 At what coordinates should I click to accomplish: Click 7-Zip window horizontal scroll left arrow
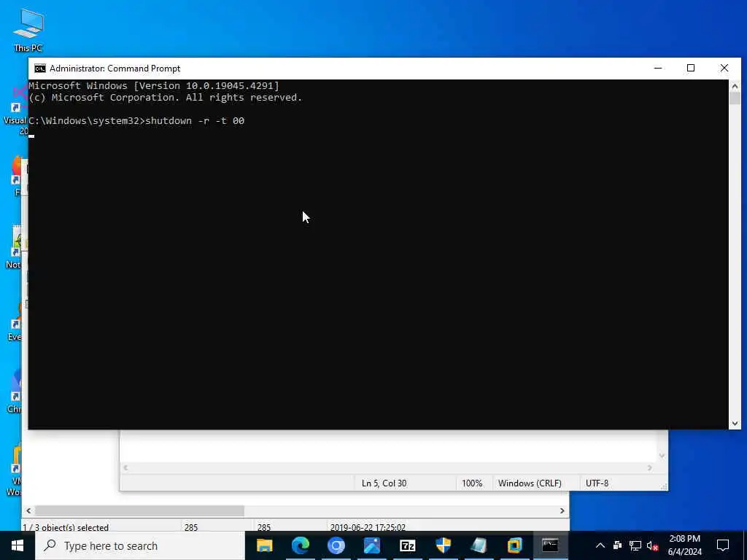click(x=28, y=510)
